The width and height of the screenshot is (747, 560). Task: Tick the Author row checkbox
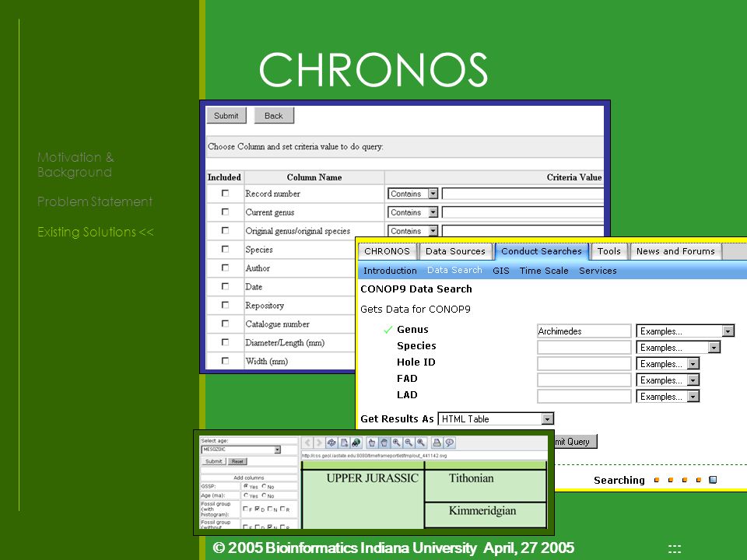pyautogui.click(x=226, y=268)
